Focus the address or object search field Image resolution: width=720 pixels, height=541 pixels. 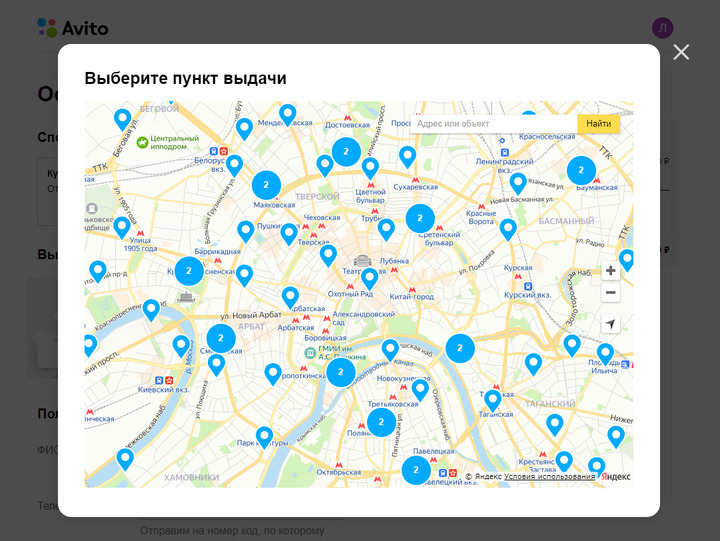(x=493, y=124)
